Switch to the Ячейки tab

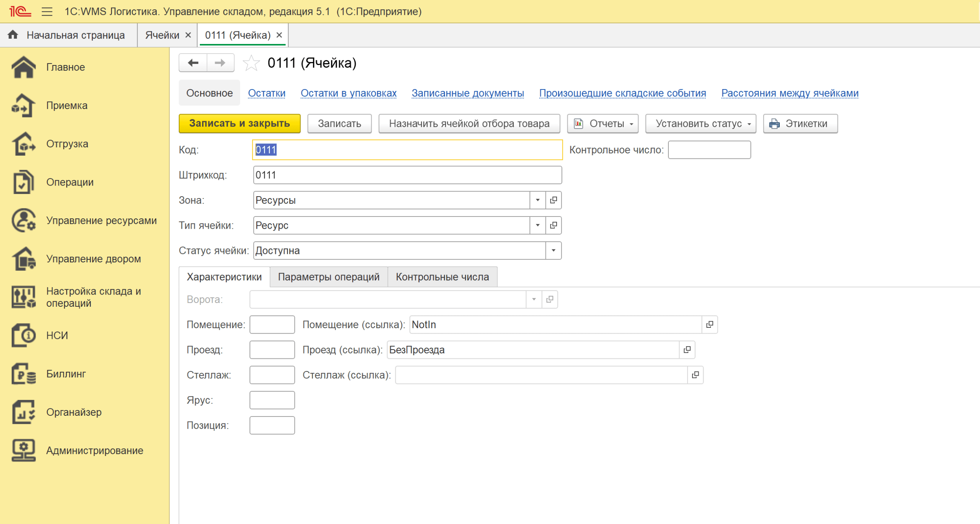point(162,35)
